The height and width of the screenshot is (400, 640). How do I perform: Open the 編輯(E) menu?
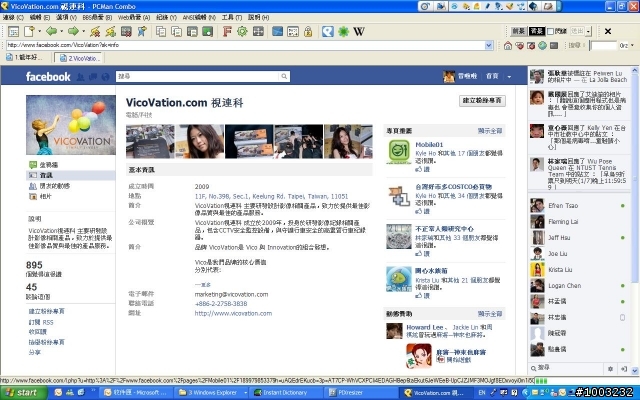click(x=40, y=18)
